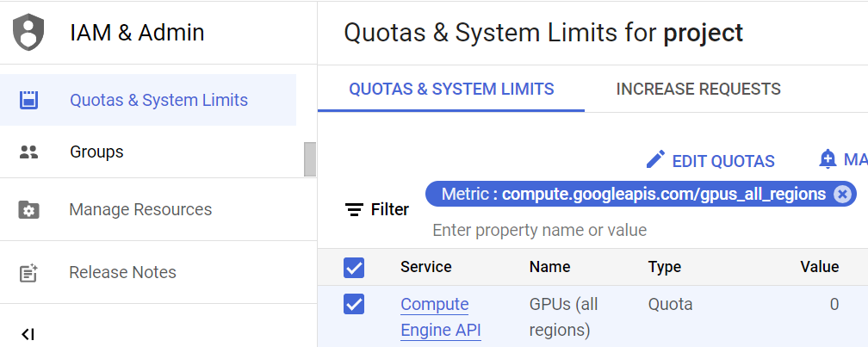Toggle the select-all checkbox in table header
Screen dimensions: 868x347
click(354, 268)
